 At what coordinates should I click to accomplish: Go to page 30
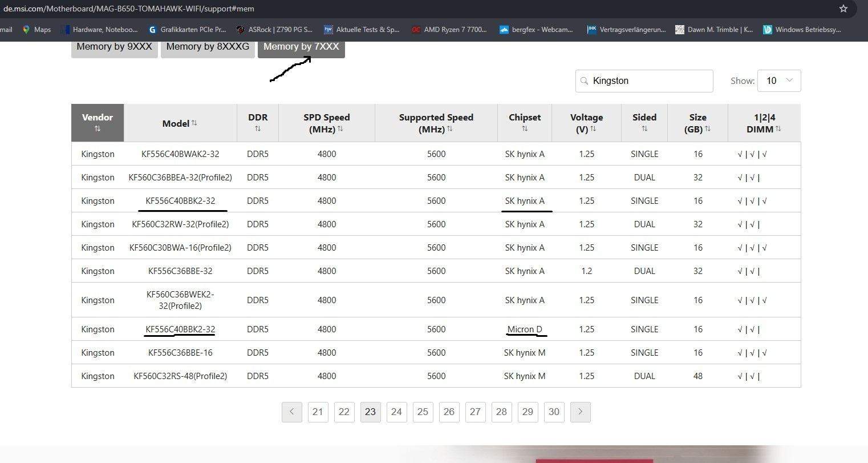click(554, 412)
